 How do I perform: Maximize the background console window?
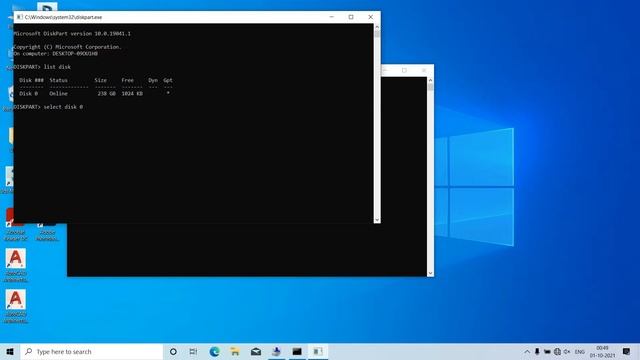pyautogui.click(x=404, y=71)
